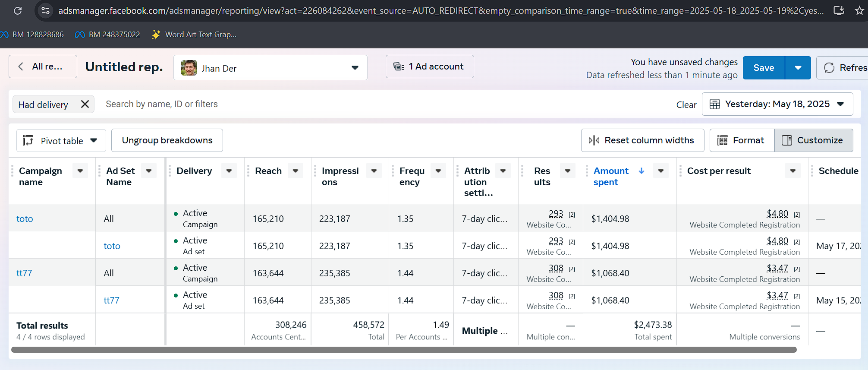Open the BM 128828686 bookmark

(33, 34)
